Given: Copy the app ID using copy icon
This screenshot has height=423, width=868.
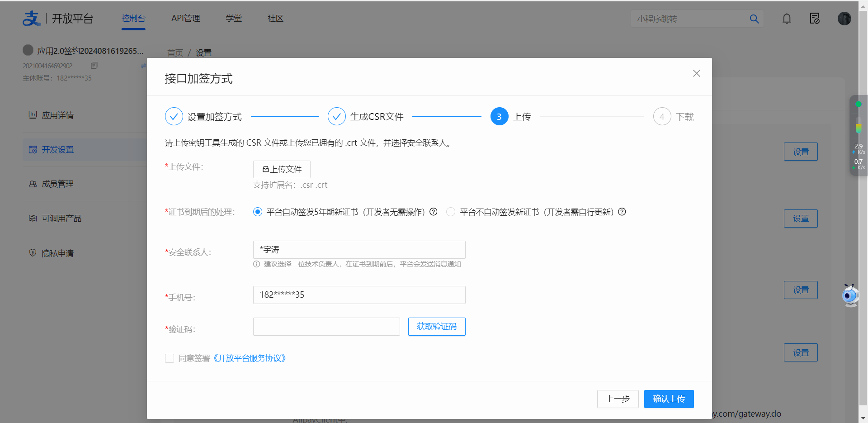Looking at the screenshot, I should click(x=94, y=66).
